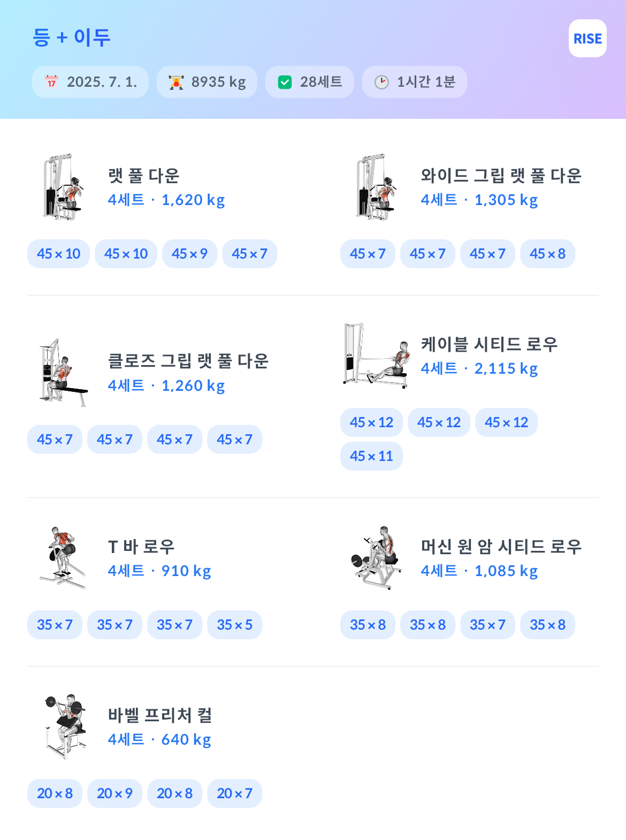Click the 등 + 이두 workout title
This screenshot has height=840, width=626.
pyautogui.click(x=72, y=37)
